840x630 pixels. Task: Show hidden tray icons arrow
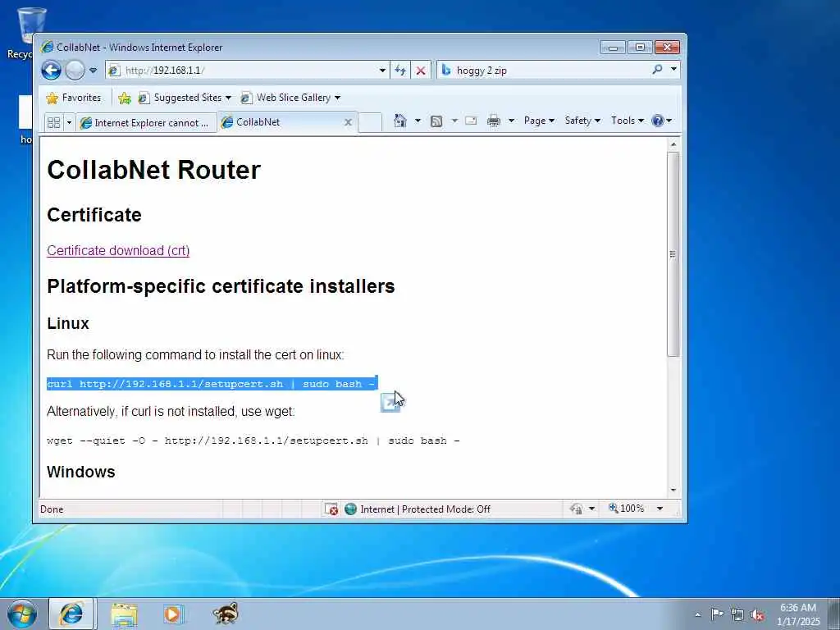point(697,614)
